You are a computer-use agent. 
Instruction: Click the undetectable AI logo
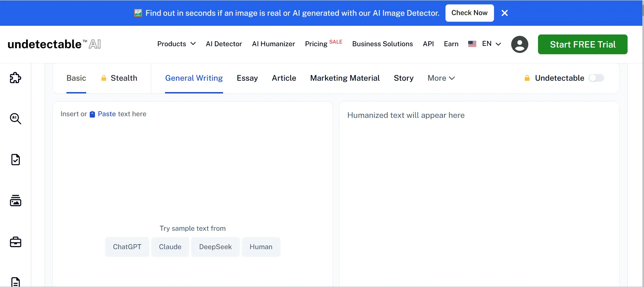[54, 44]
